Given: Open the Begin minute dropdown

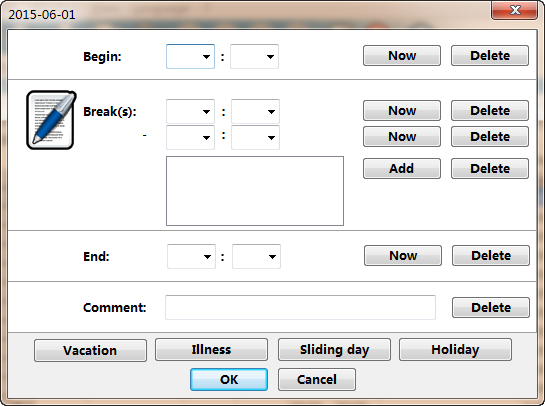Looking at the screenshot, I should (254, 56).
